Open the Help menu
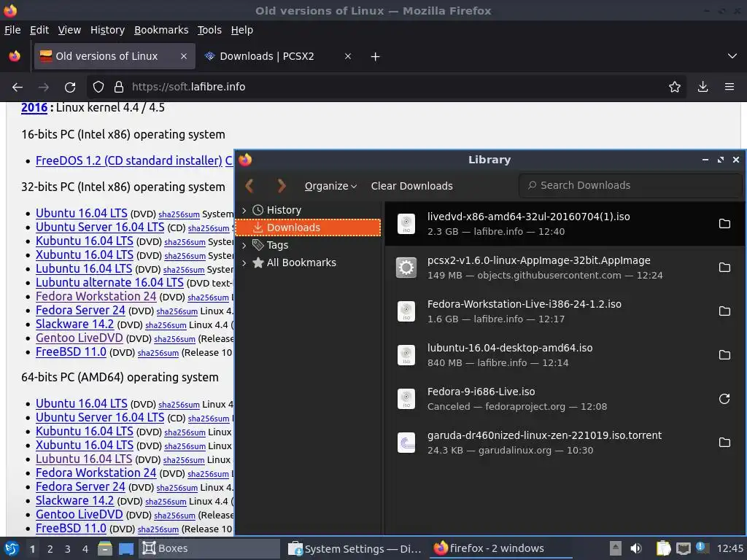Image resolution: width=747 pixels, height=560 pixels. (x=242, y=30)
